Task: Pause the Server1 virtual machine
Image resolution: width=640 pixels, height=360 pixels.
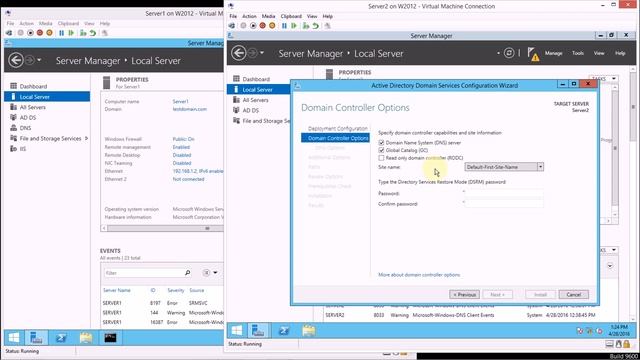Action: point(62,33)
